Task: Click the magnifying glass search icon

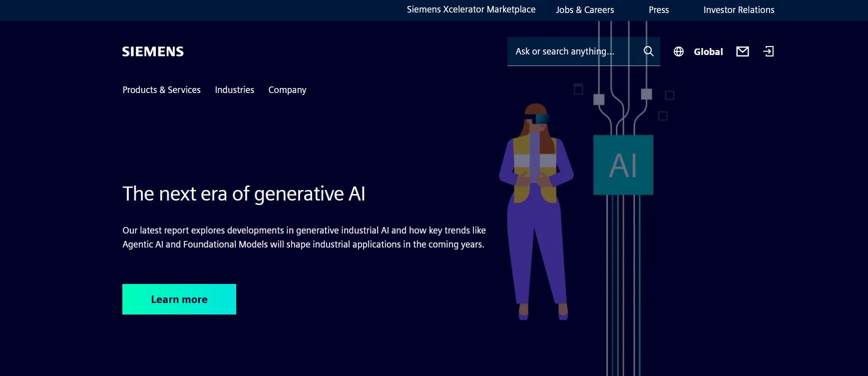Action: click(x=648, y=51)
